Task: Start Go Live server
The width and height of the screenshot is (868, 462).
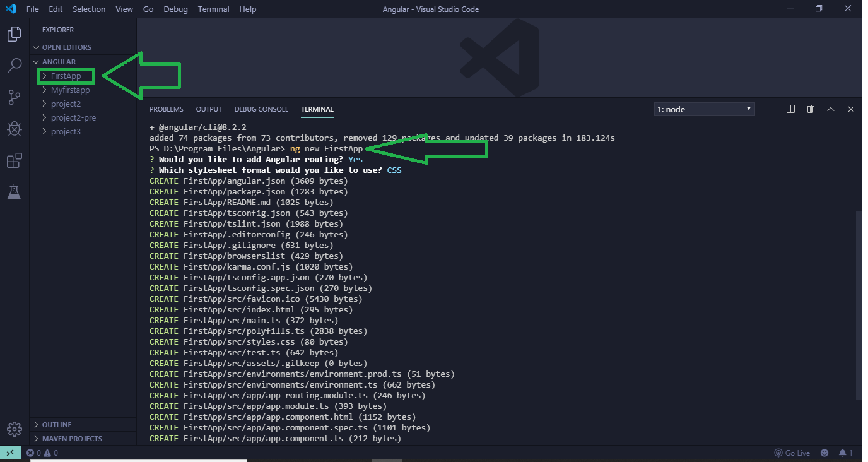Action: tap(792, 453)
